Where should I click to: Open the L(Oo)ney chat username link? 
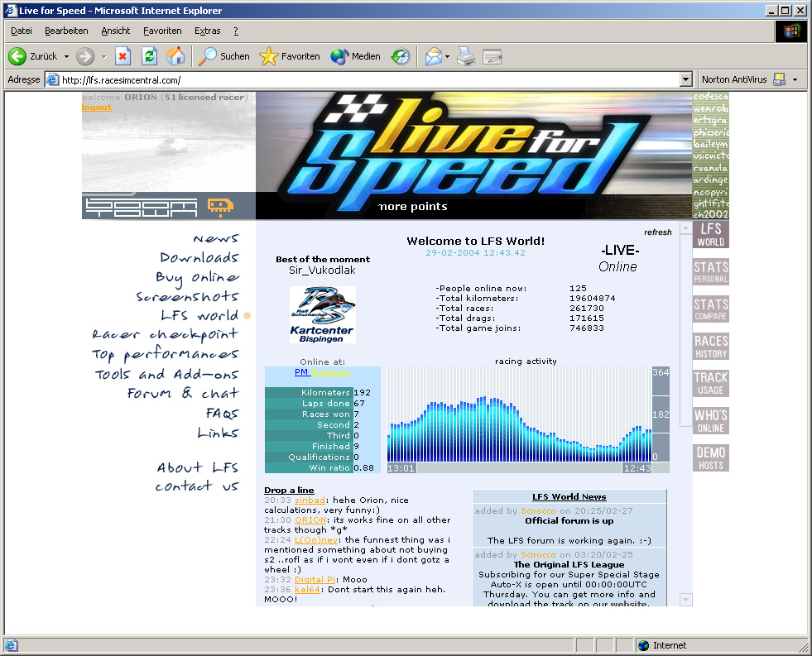[x=316, y=539]
